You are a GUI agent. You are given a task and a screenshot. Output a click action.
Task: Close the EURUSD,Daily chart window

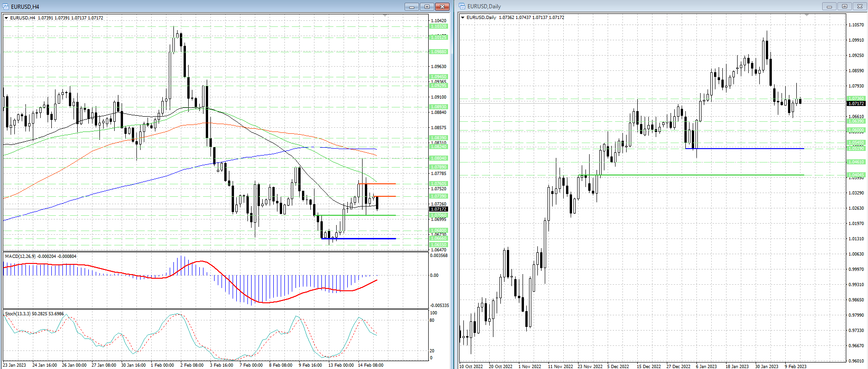coord(860,6)
